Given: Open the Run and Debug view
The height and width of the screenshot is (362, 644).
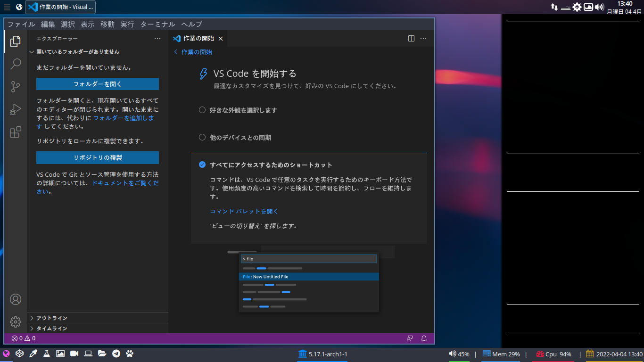Looking at the screenshot, I should point(16,109).
